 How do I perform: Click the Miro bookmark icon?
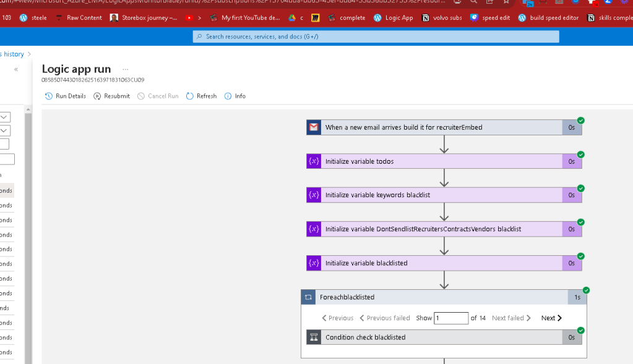point(316,18)
